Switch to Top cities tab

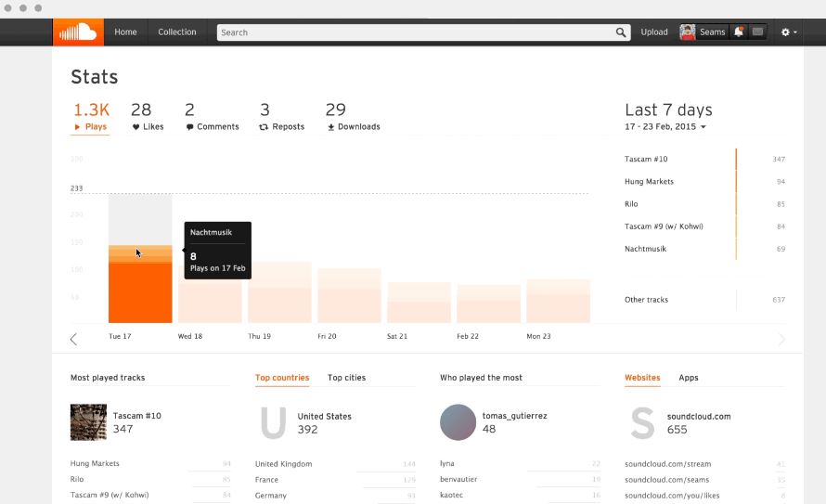click(x=346, y=378)
